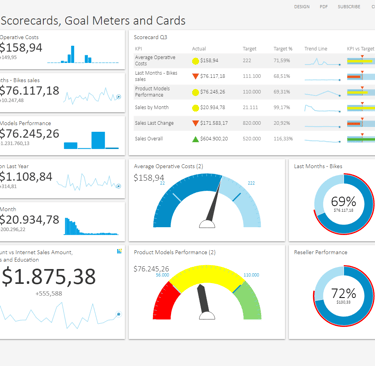Click the $171.583,17 actual value

coord(214,123)
